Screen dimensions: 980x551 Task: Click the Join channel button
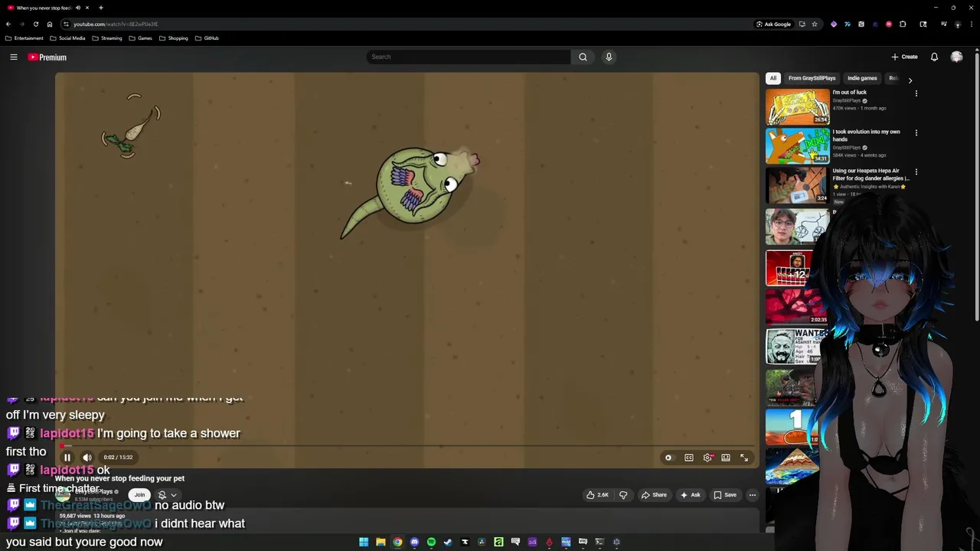pos(139,495)
